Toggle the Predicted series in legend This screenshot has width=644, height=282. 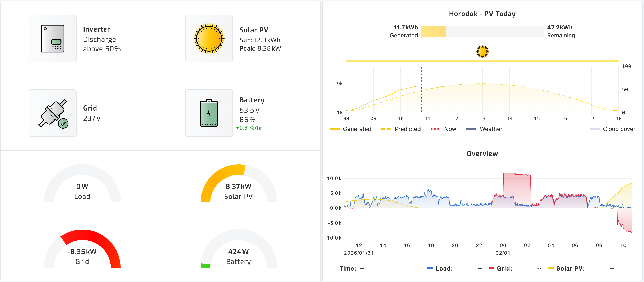(x=407, y=129)
